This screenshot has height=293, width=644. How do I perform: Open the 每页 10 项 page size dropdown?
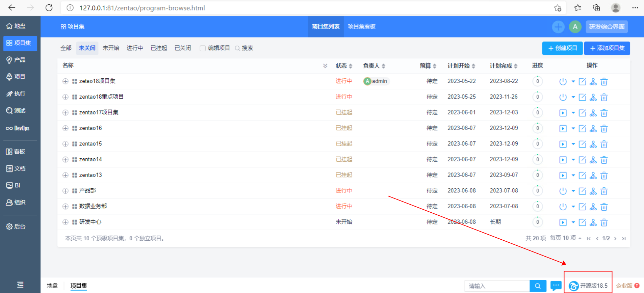click(x=565, y=238)
